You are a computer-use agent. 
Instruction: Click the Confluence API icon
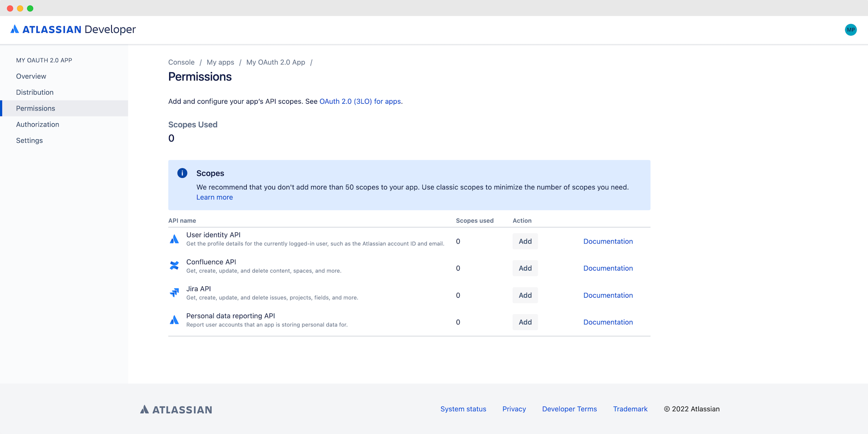click(174, 265)
